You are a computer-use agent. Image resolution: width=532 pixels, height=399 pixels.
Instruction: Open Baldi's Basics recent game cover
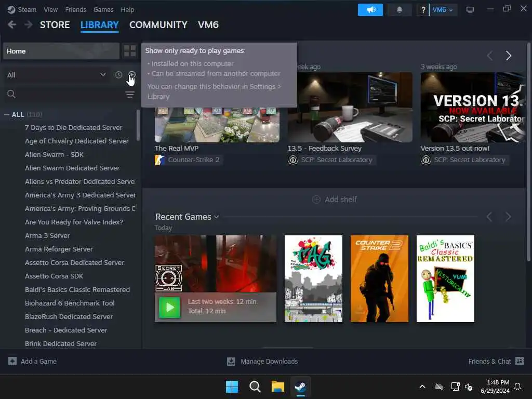[x=445, y=278]
